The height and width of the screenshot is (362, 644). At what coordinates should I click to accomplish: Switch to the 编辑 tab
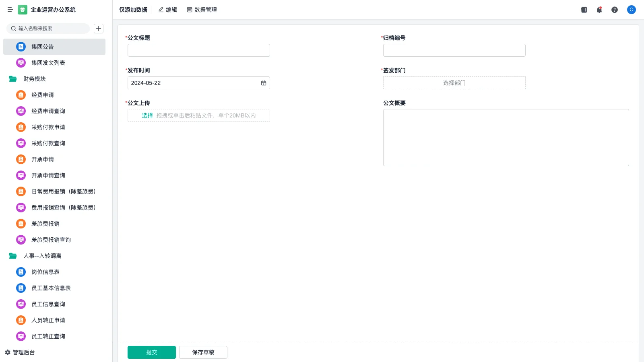(x=167, y=10)
